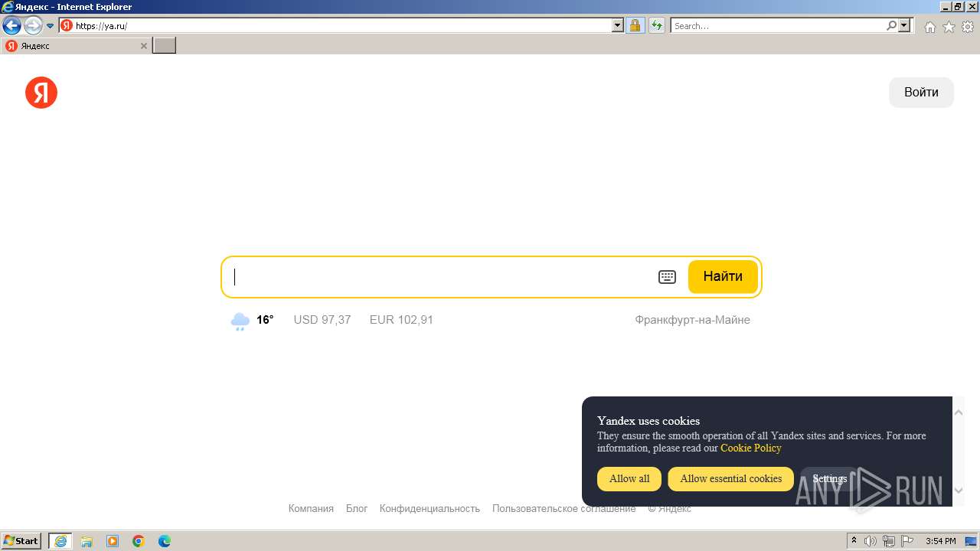Image resolution: width=980 pixels, height=551 pixels.
Task: Open the recent pages dropdown arrow
Action: pyautogui.click(x=51, y=26)
